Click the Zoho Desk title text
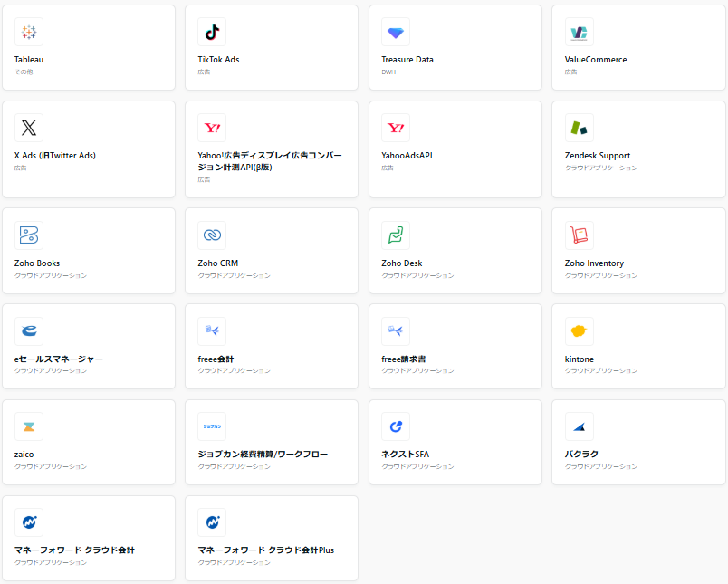The width and height of the screenshot is (728, 584). tap(402, 263)
